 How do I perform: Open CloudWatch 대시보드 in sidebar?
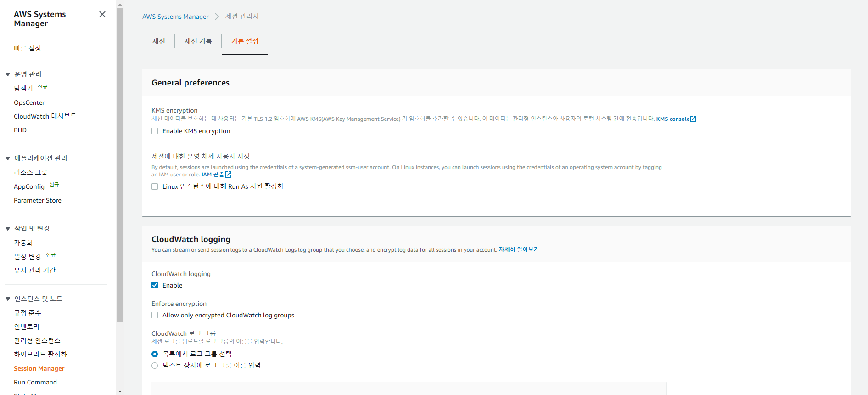tap(45, 116)
